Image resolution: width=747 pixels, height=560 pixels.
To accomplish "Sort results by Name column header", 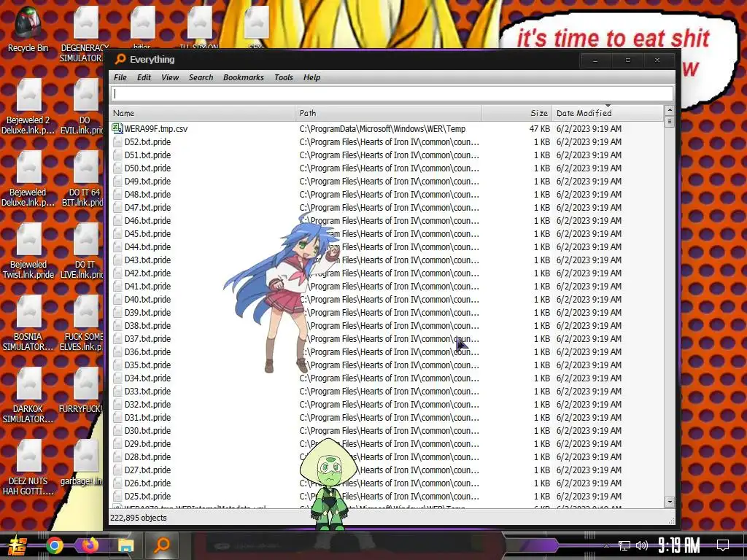I will click(203, 113).
